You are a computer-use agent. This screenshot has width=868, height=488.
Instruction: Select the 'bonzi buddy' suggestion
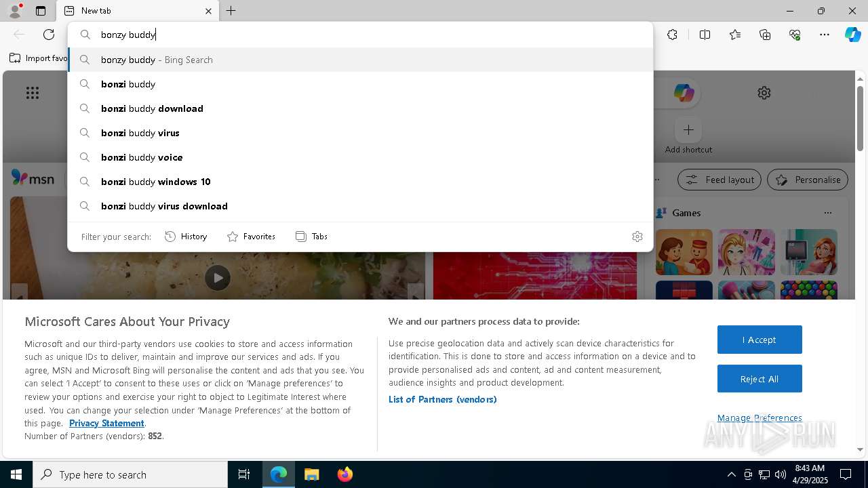(x=360, y=84)
